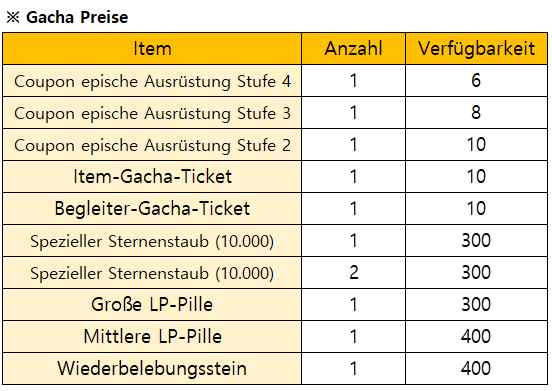Screen dimensions: 552x391
Task: Click the Anzahl column header
Action: [353, 49]
